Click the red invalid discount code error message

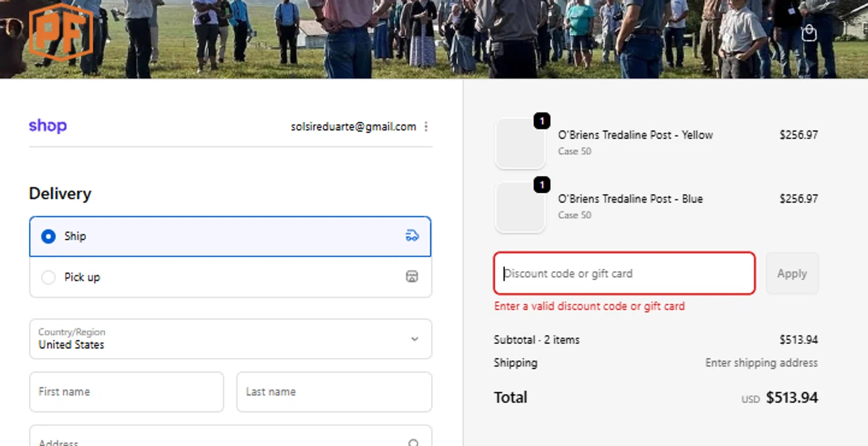coord(589,306)
